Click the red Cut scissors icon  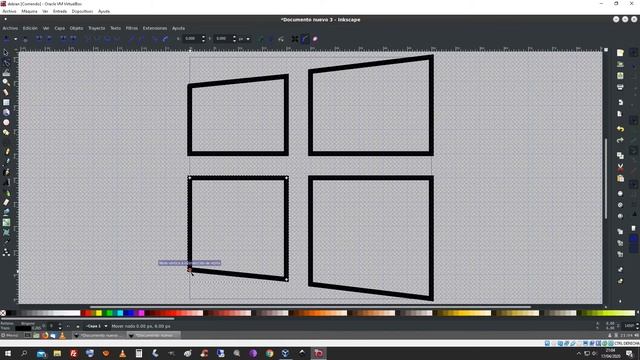pyautogui.click(x=620, y=167)
